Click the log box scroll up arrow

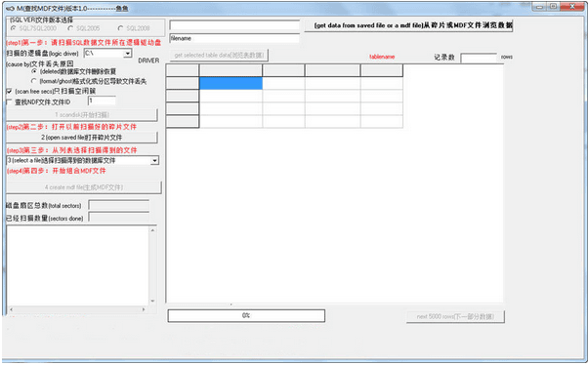pyautogui.click(x=152, y=230)
